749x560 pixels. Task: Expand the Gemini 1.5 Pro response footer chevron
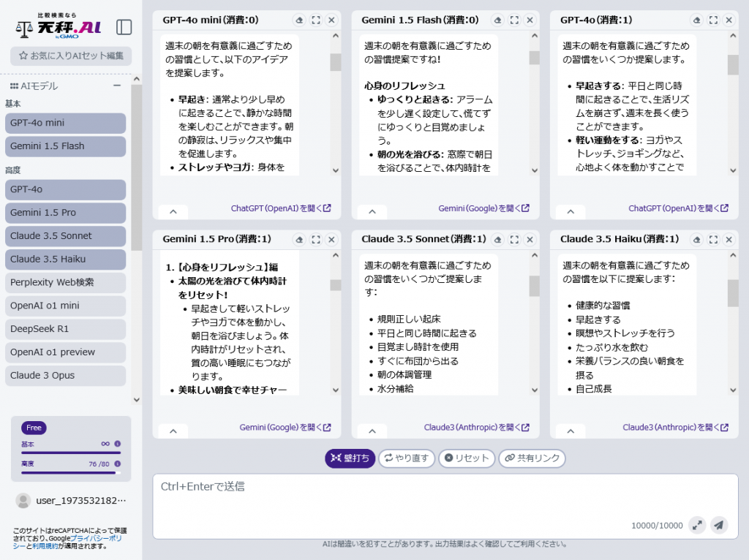click(x=173, y=431)
